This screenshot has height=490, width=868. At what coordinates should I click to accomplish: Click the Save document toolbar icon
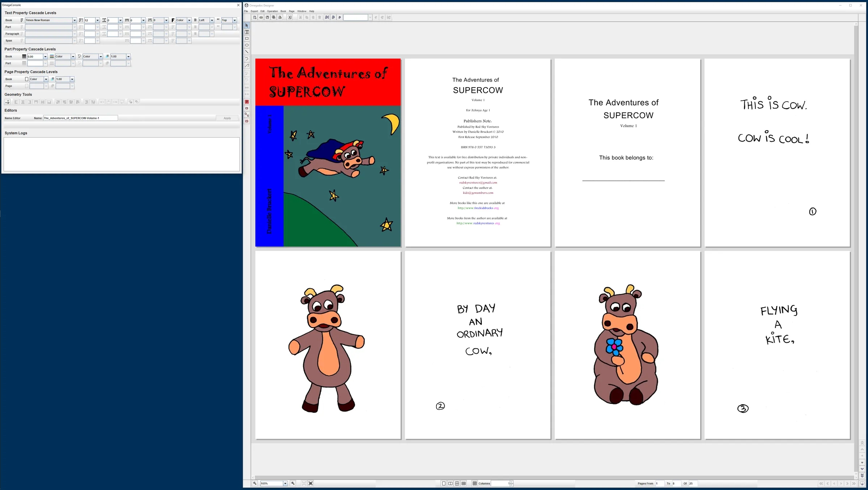pos(267,17)
